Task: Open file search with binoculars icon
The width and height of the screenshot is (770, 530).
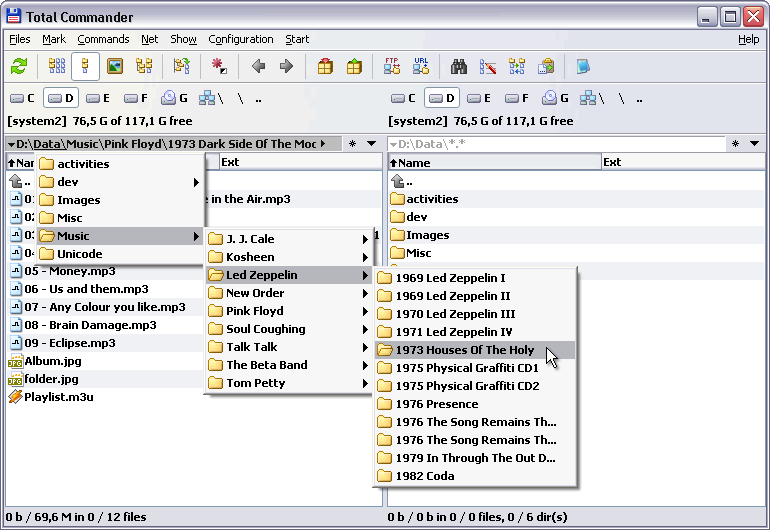Action: 459,67
